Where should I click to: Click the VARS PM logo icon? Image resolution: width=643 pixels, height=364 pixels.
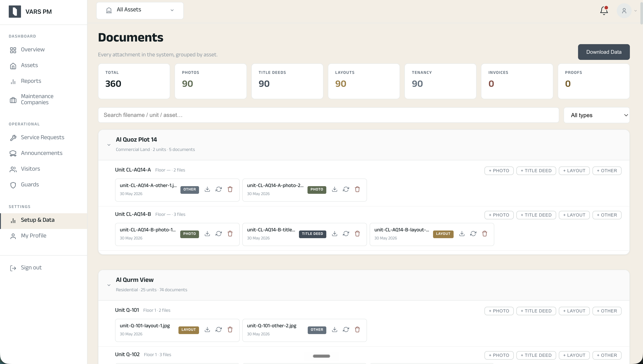[x=15, y=12]
